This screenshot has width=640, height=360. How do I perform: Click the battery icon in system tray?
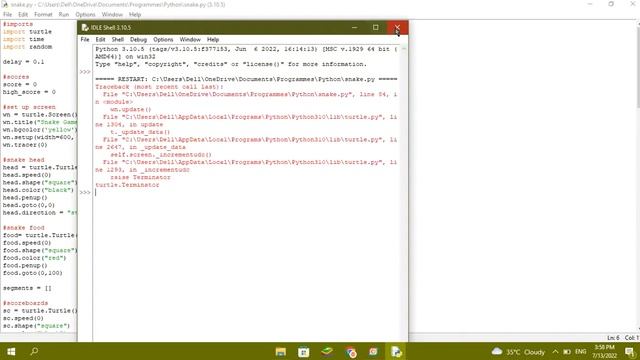click(x=567, y=352)
